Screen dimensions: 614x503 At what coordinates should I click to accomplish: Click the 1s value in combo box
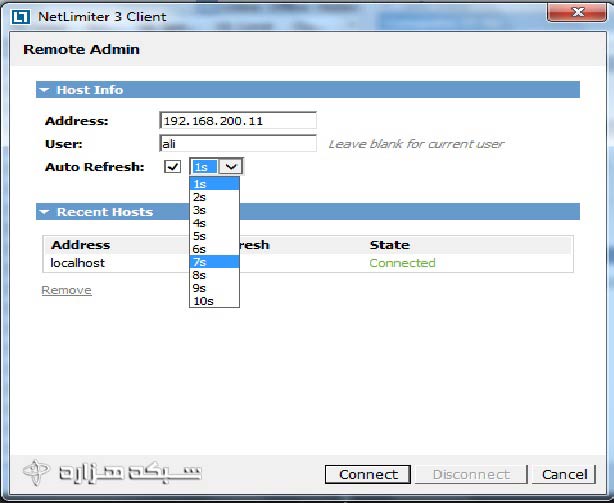click(204, 167)
